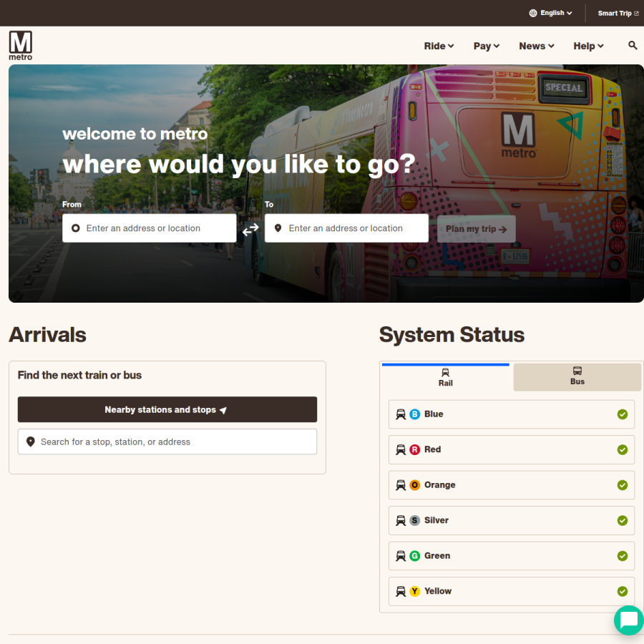Click the Orange line O badge
Screen dimensions: 644x644
415,485
